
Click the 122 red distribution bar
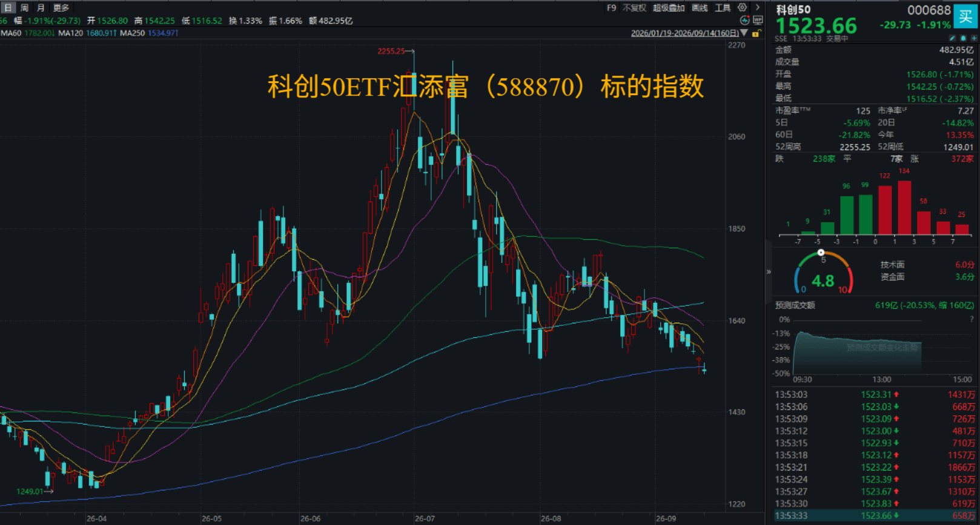tap(885, 210)
